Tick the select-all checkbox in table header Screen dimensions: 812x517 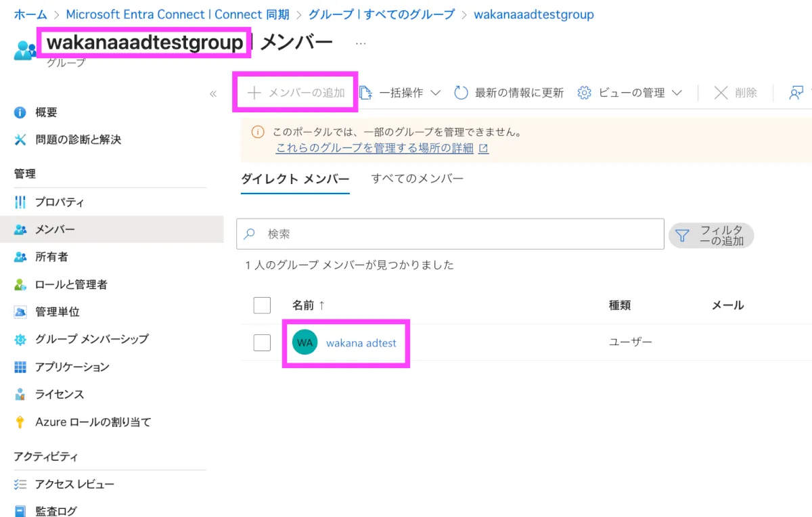tap(262, 305)
